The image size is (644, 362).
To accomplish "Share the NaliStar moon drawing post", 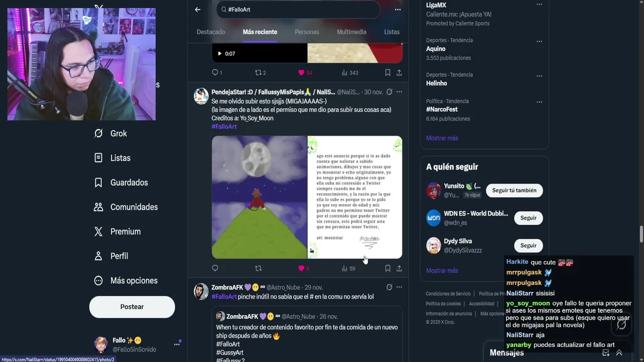I will tap(399, 268).
